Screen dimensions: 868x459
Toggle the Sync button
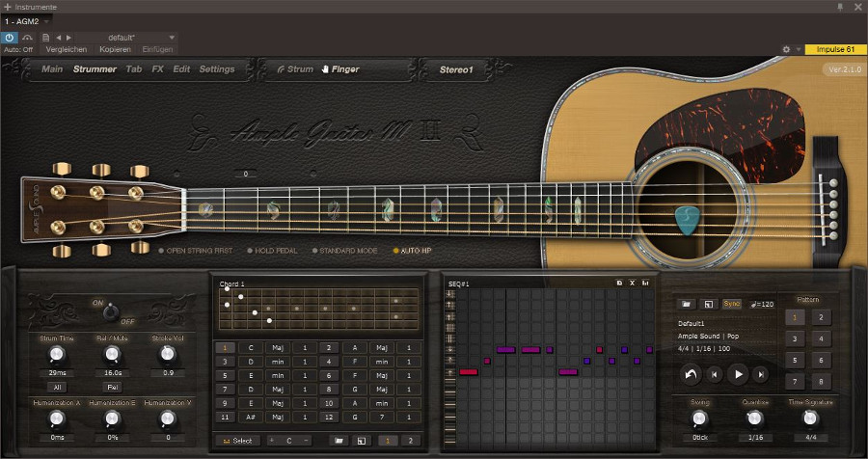[x=731, y=304]
